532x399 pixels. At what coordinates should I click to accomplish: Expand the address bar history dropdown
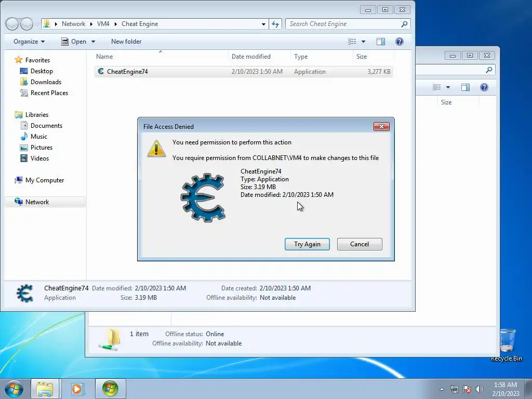(x=263, y=24)
